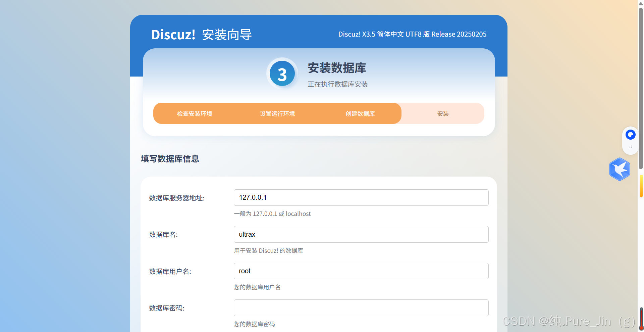Click the step 3 circle badge
The height and width of the screenshot is (332, 644).
[282, 74]
